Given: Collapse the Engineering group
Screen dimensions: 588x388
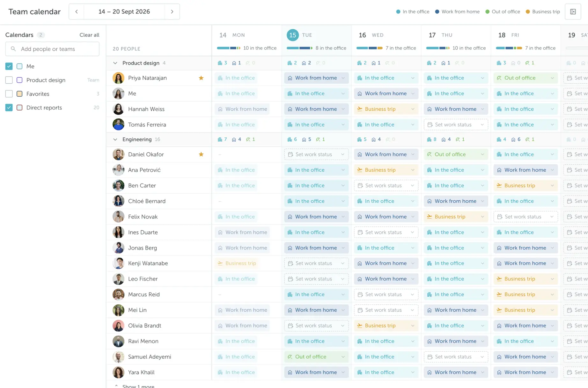Looking at the screenshot, I should (115, 139).
